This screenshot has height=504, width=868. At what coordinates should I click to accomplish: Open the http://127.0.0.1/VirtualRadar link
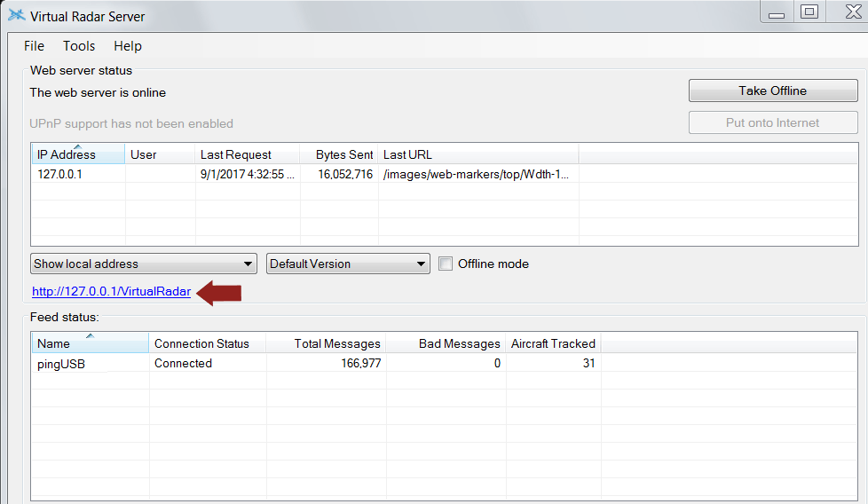point(111,292)
